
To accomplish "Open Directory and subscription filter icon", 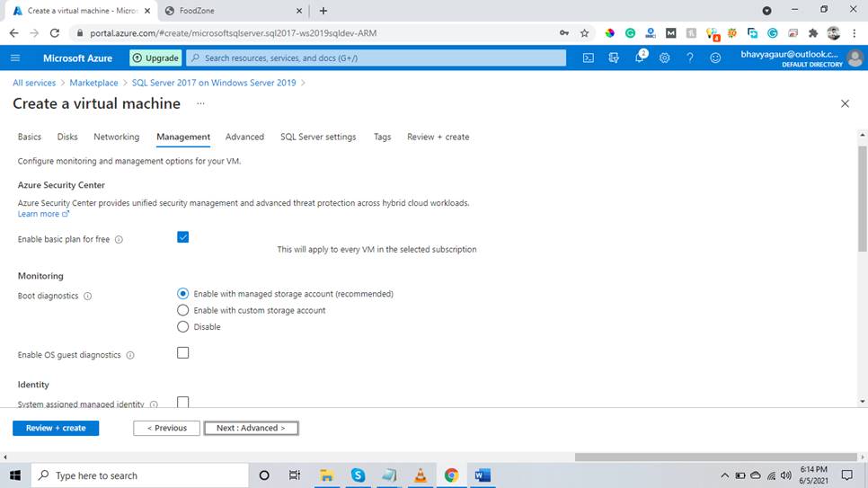I will tap(614, 58).
